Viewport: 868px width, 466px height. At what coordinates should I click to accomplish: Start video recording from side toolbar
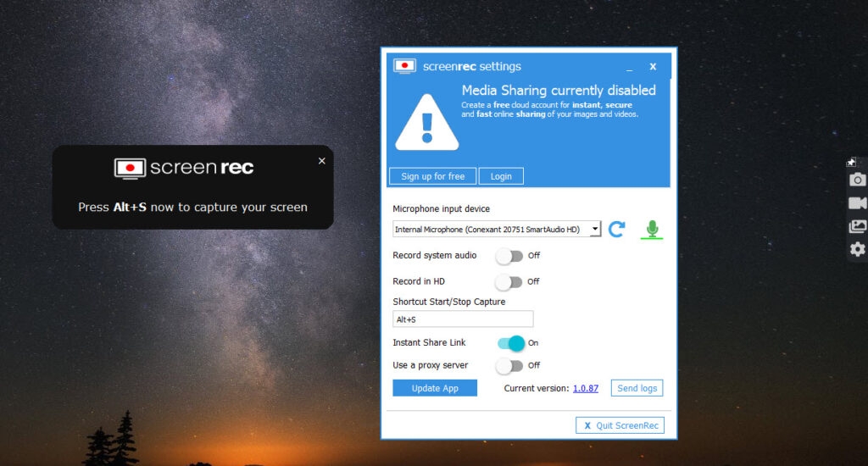[857, 203]
